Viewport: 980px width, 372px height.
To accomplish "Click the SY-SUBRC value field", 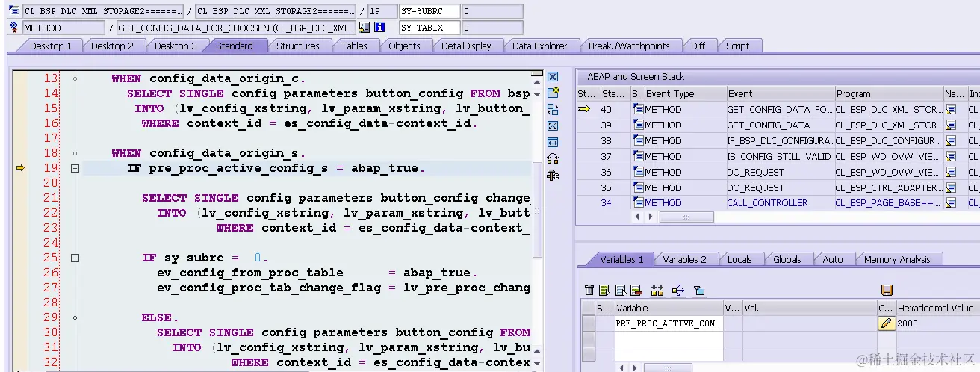I will [491, 11].
